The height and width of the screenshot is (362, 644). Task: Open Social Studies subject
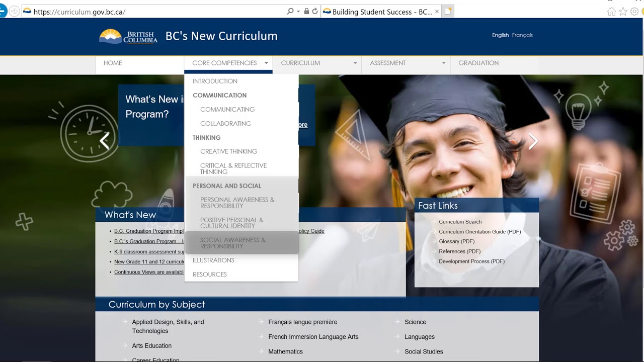(x=424, y=352)
